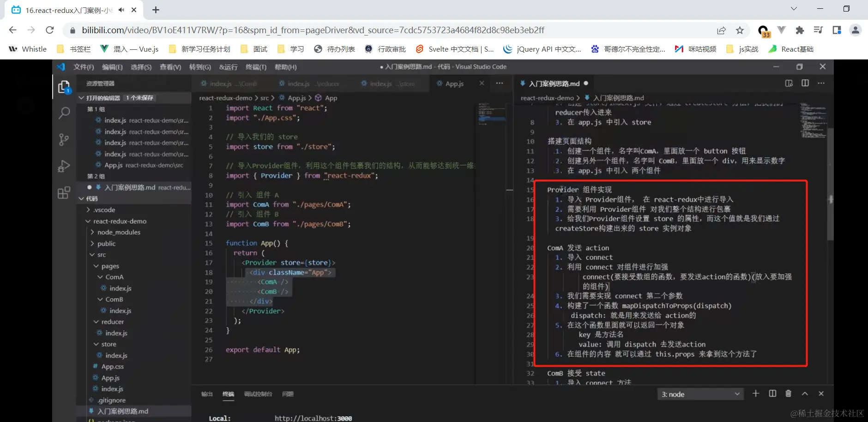Open the 查看(V) menu
Viewport: 868px width, 422px height.
click(170, 67)
